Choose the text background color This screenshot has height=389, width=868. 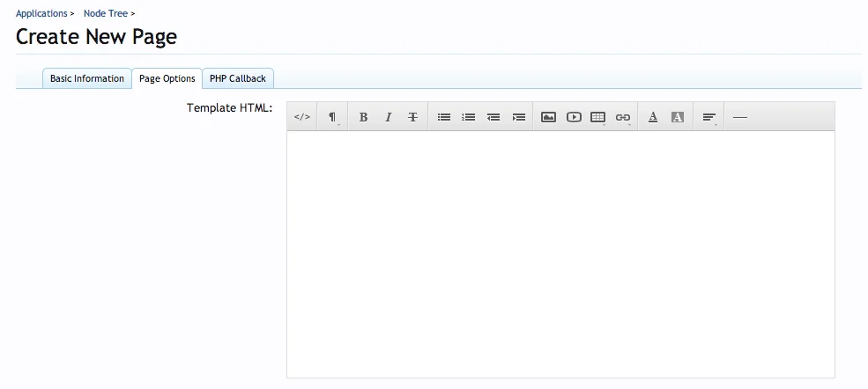[678, 117]
